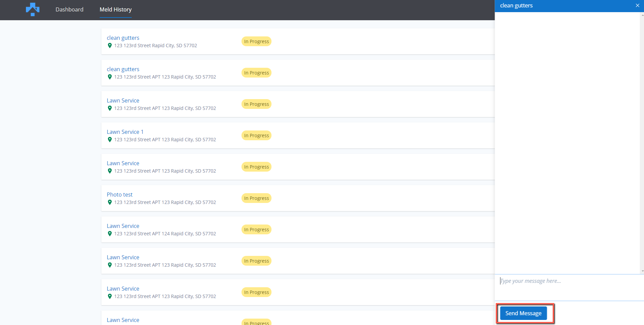
Task: Click location pin icon of first clean gutters
Action: [x=109, y=46]
